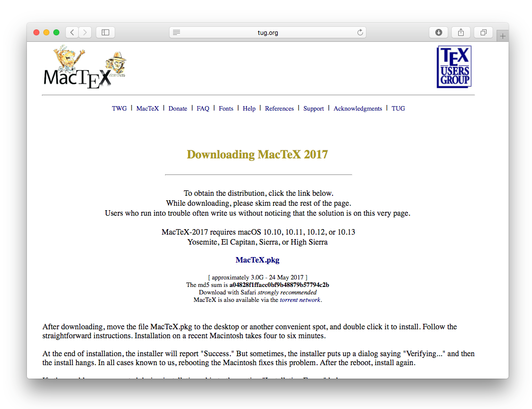
Task: Enter full screen with the green button
Action: [x=56, y=32]
